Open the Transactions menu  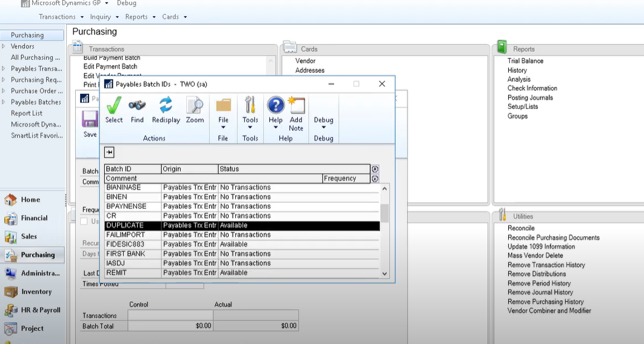pyautogui.click(x=61, y=17)
